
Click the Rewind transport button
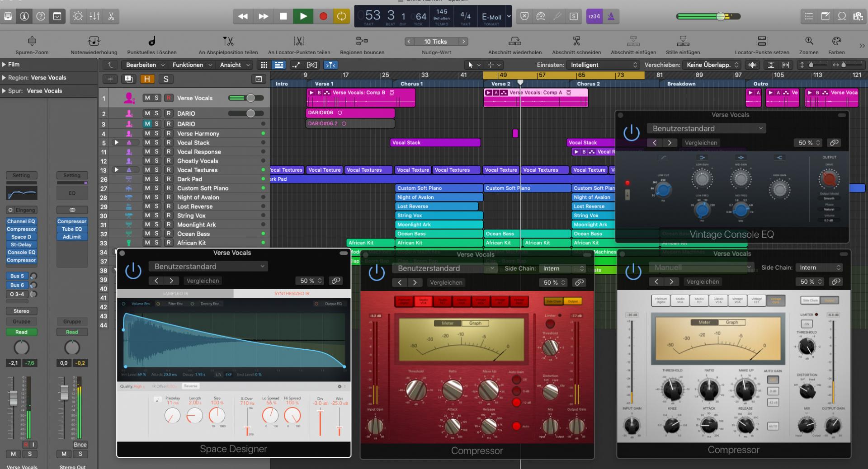coord(243,16)
